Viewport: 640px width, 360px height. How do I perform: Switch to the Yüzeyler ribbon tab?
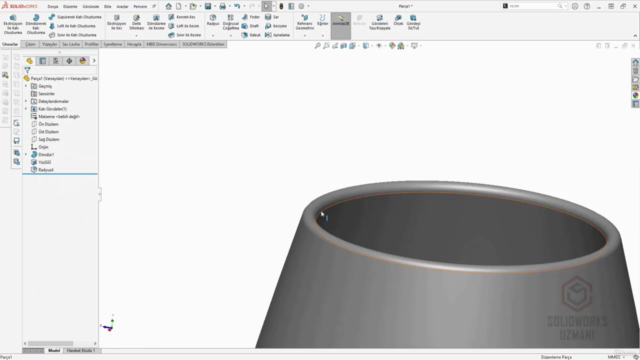(x=50, y=44)
